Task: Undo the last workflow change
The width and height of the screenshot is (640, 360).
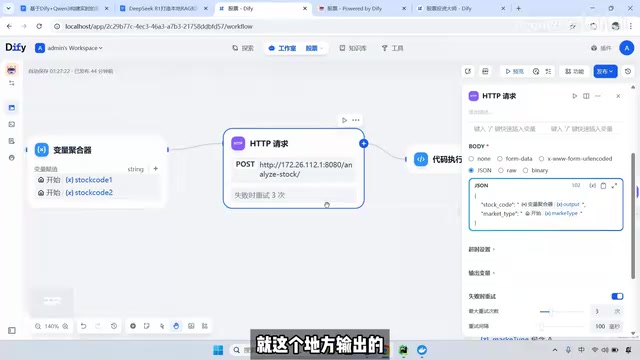Action: [83, 326]
